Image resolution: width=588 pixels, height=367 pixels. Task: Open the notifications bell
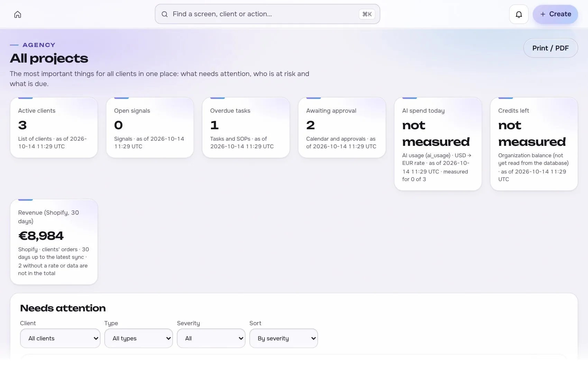pyautogui.click(x=519, y=14)
